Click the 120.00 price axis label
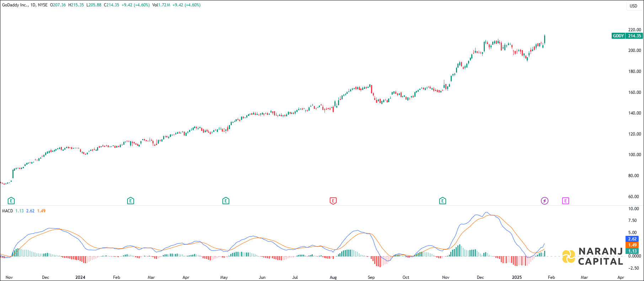Image resolution: width=644 pixels, height=281 pixels. coord(634,134)
